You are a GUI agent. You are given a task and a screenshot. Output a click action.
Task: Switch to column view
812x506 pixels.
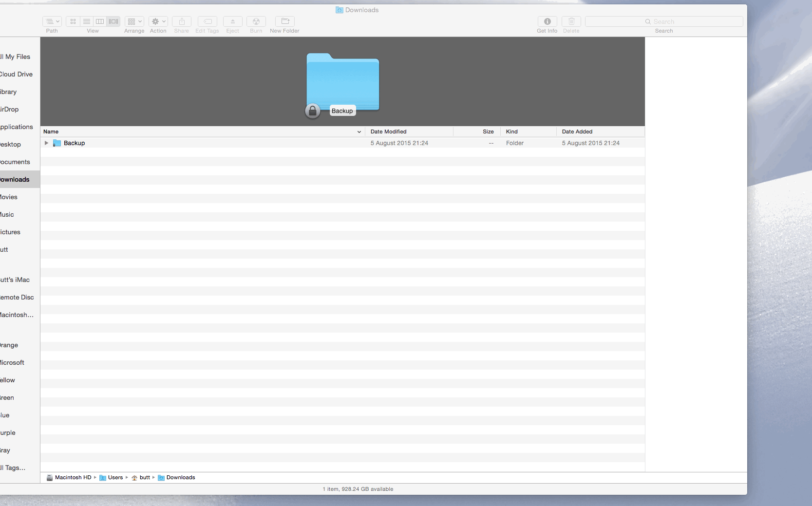(x=100, y=21)
